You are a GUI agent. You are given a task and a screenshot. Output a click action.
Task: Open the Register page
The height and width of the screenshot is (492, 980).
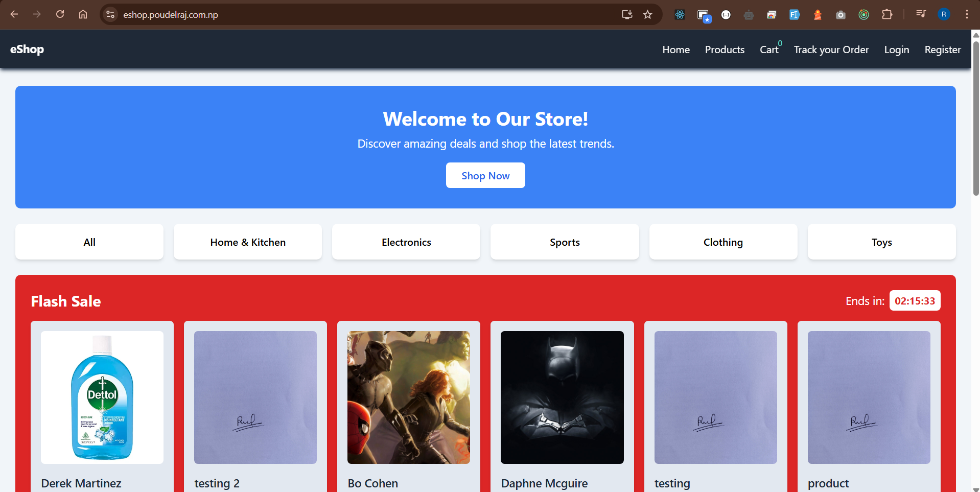pos(943,50)
